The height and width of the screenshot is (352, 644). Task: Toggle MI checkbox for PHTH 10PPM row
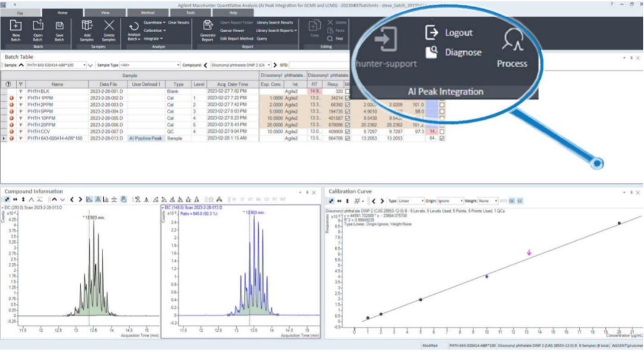point(348,118)
